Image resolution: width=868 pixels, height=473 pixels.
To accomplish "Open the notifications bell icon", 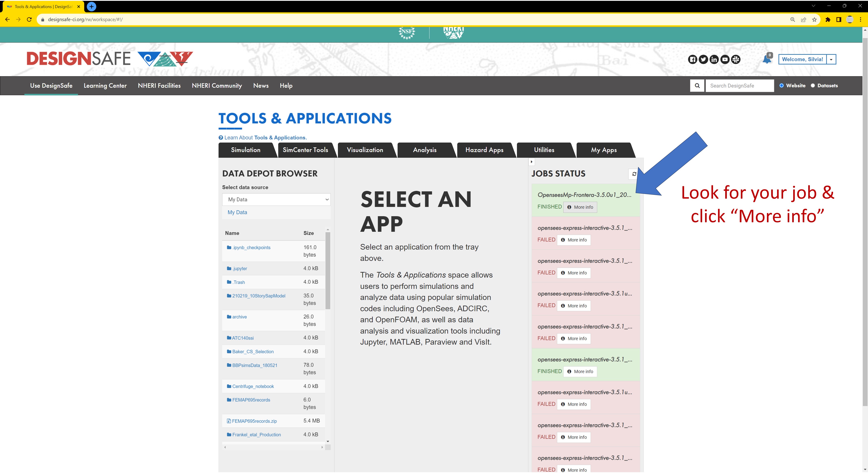I will (766, 60).
